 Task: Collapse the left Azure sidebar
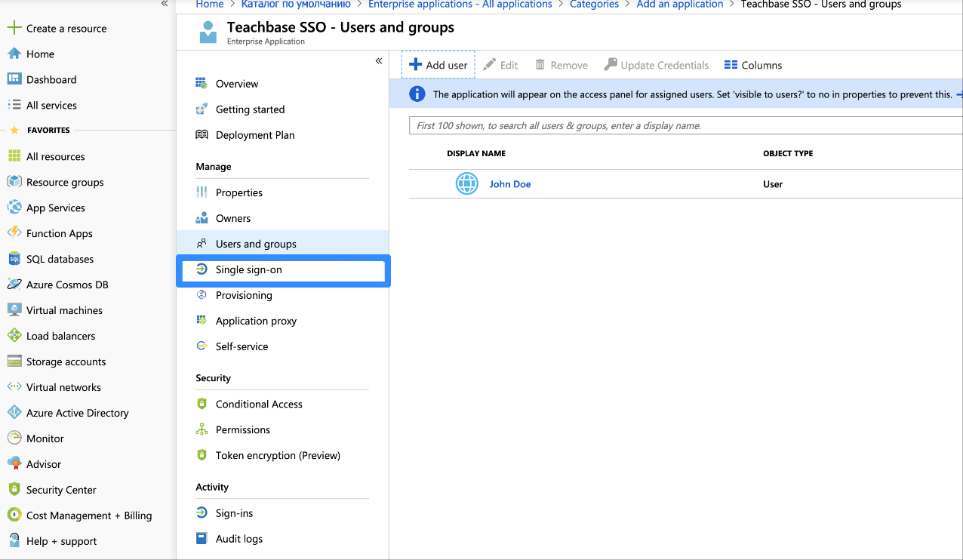[x=165, y=5]
